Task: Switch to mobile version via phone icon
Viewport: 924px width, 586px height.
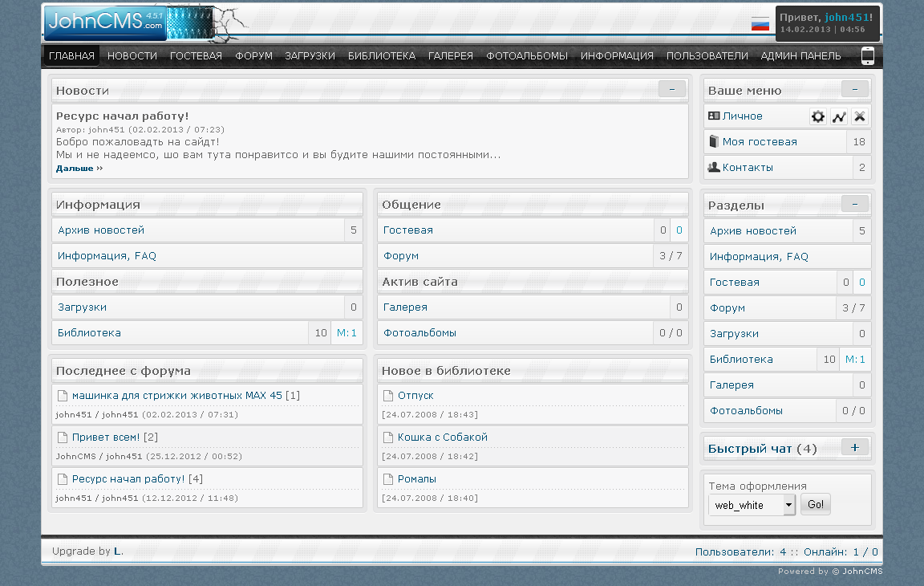Action: [x=868, y=55]
